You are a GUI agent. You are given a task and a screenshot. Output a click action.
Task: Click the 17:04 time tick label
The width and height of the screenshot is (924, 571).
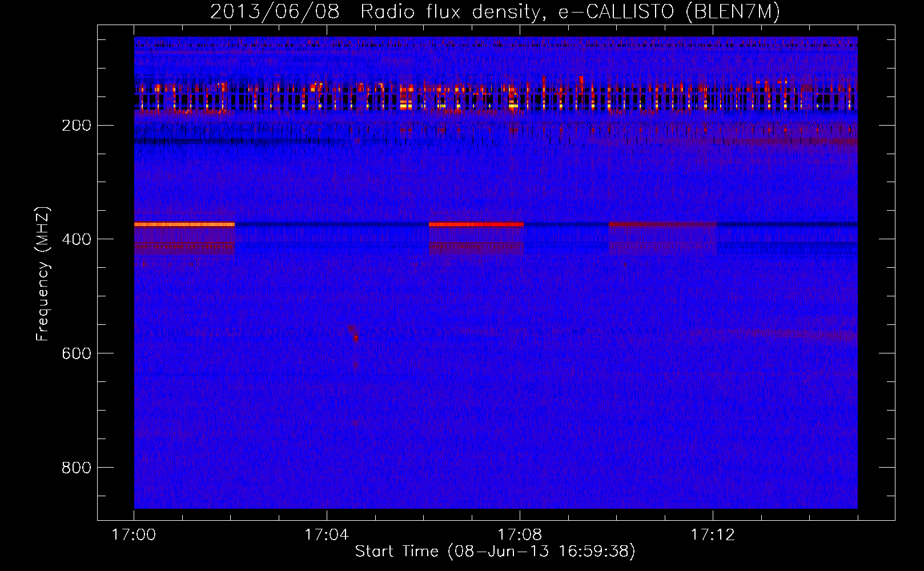click(x=327, y=535)
